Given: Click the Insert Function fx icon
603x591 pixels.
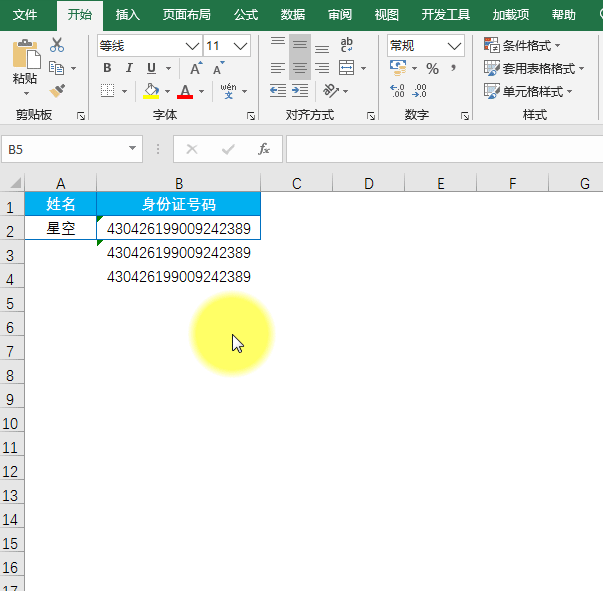Looking at the screenshot, I should [264, 149].
